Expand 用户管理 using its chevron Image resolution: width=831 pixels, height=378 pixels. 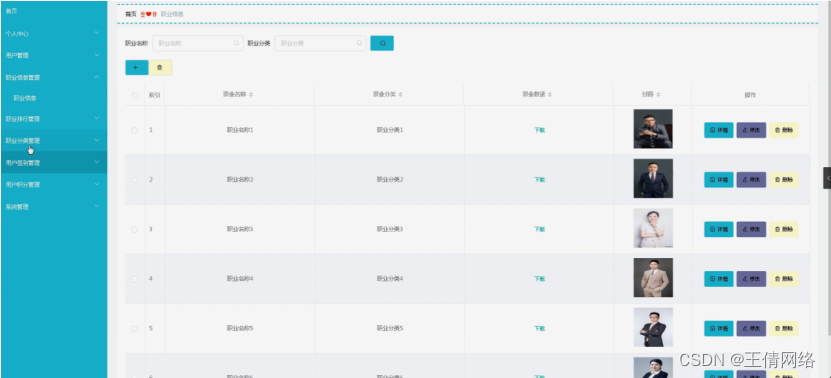97,55
